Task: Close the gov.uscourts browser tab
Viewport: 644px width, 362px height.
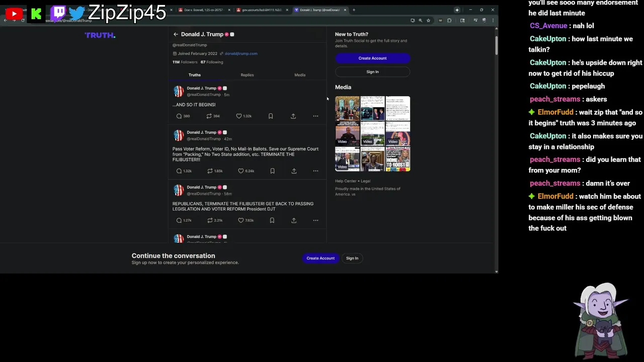Action: pyautogui.click(x=287, y=10)
